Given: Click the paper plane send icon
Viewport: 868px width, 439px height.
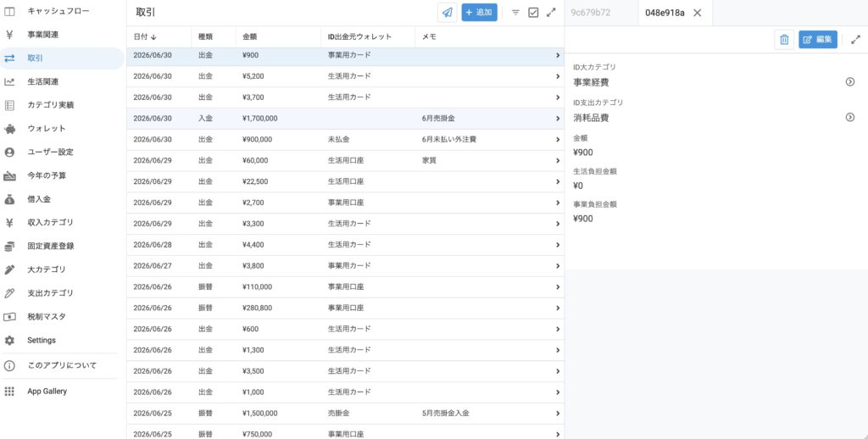Looking at the screenshot, I should pyautogui.click(x=448, y=12).
